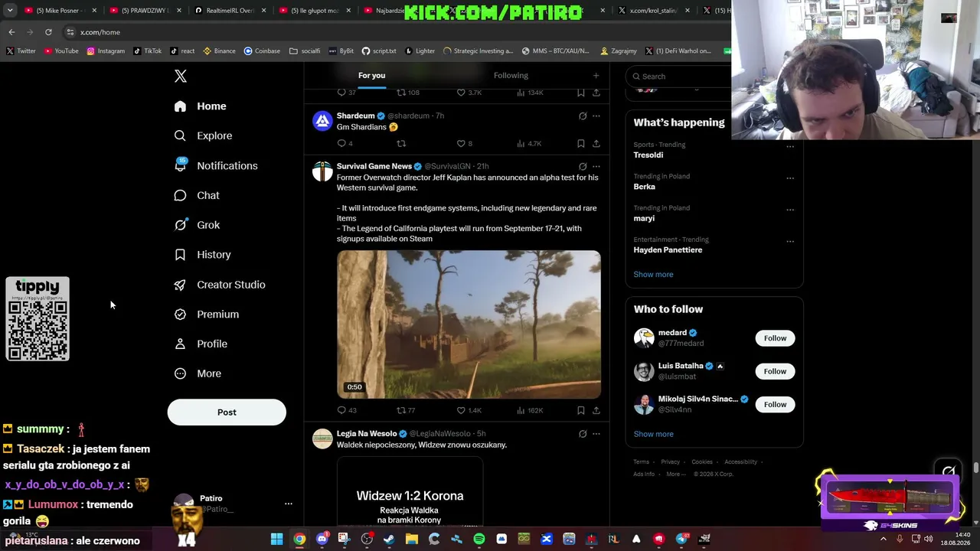This screenshot has height=551, width=980.
Task: Open options for maryi trend
Action: pyautogui.click(x=790, y=210)
